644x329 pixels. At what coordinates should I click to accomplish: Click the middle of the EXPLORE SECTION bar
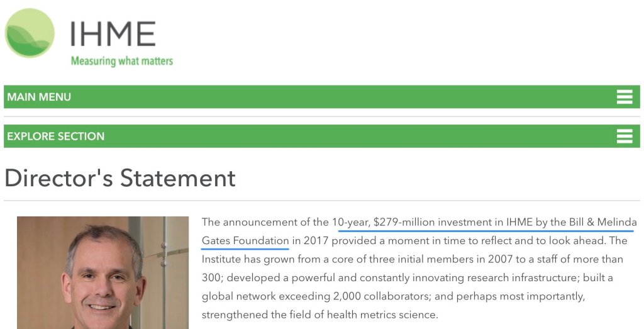click(321, 137)
